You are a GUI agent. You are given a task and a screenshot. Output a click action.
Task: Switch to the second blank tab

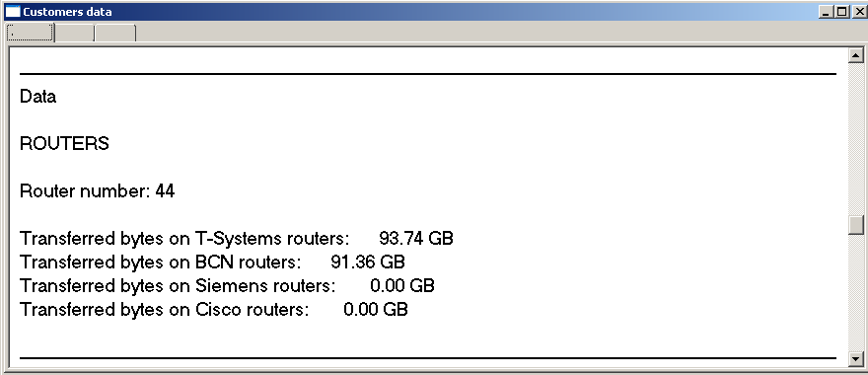pyautogui.click(x=74, y=34)
